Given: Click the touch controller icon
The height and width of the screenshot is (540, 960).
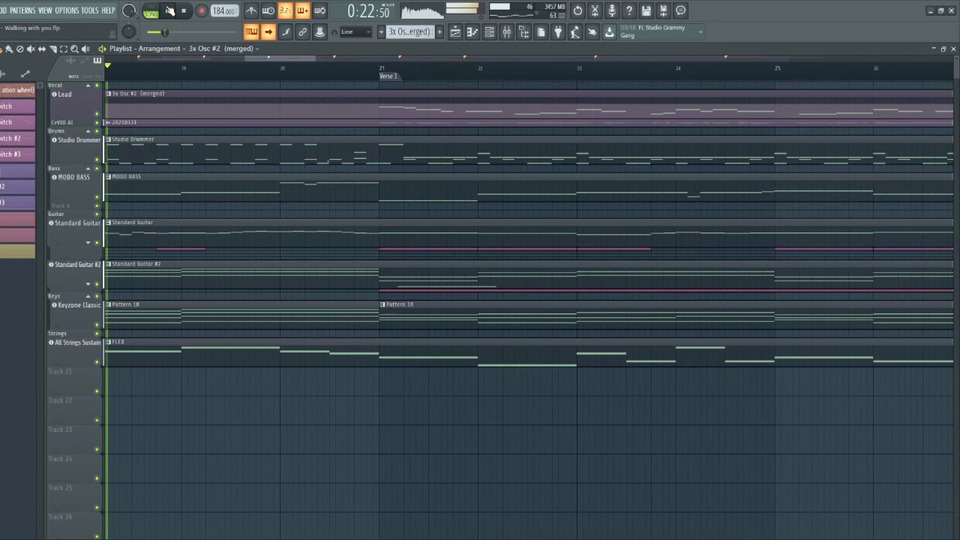Looking at the screenshot, I should [592, 32].
